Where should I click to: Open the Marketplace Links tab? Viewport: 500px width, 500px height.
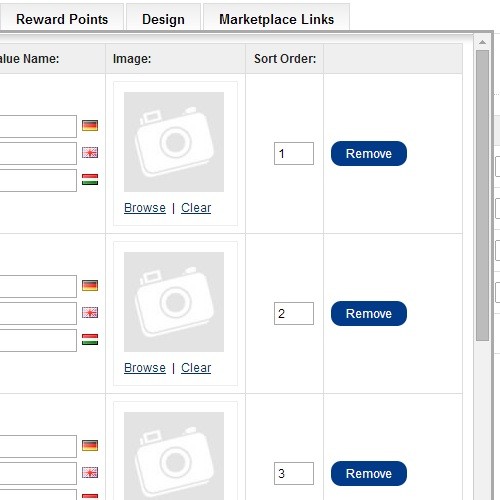click(x=276, y=19)
